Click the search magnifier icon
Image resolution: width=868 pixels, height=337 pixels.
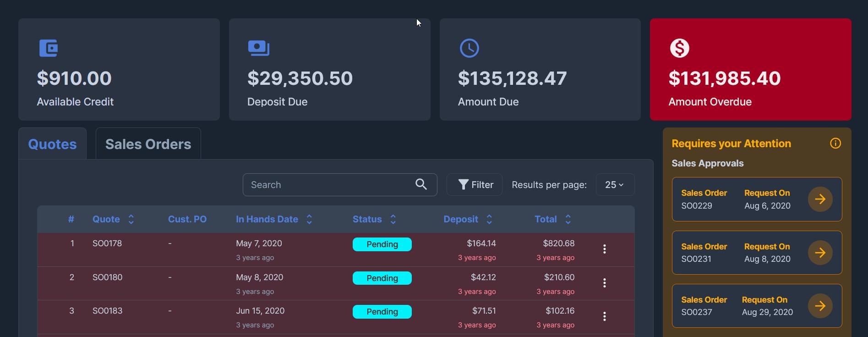click(421, 184)
